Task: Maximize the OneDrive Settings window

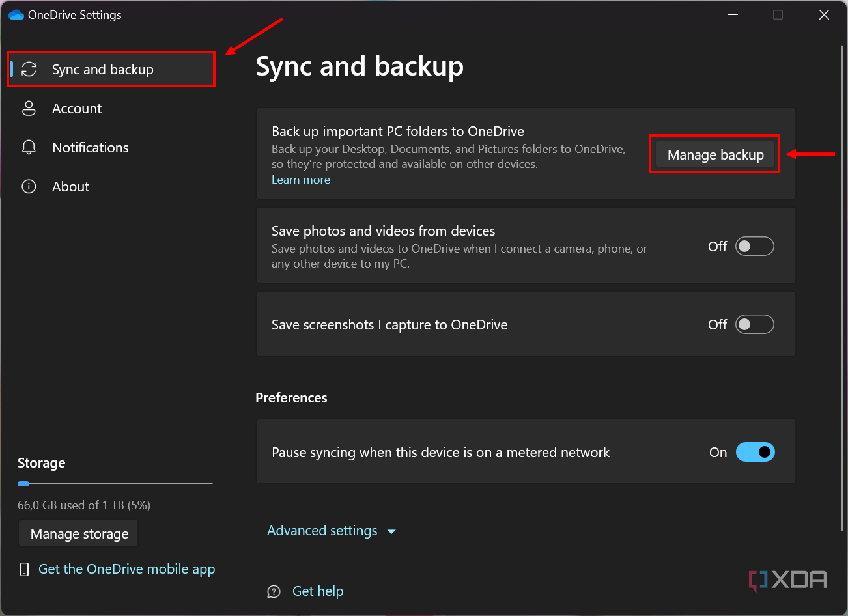Action: [778, 15]
